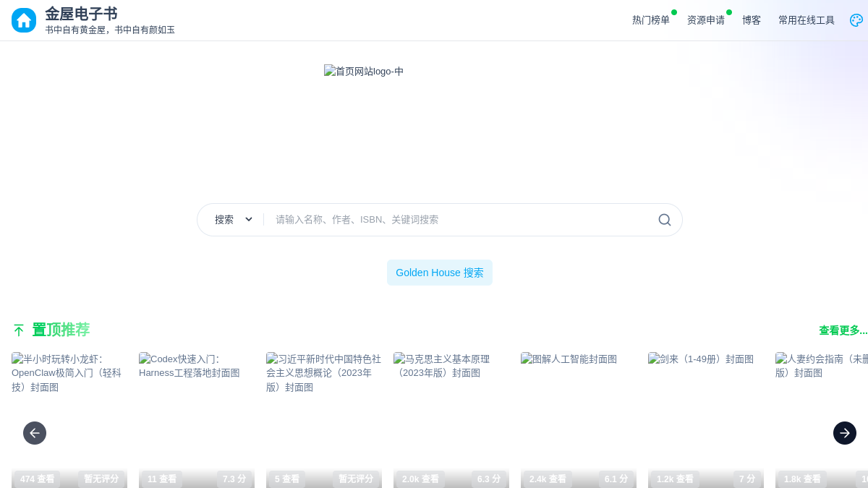868x488 pixels.
Task: Focus the name/author/ISBN search field
Action: pos(460,220)
